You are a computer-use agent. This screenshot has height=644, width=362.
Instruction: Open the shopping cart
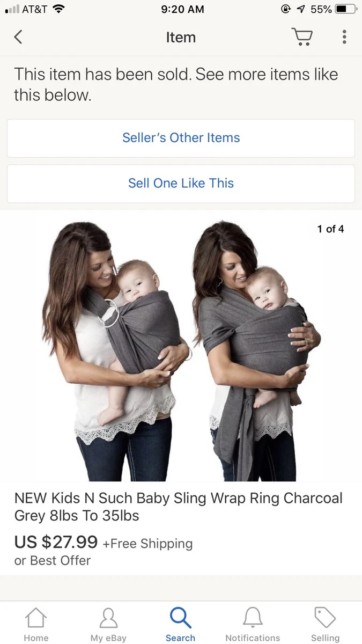[x=302, y=37]
